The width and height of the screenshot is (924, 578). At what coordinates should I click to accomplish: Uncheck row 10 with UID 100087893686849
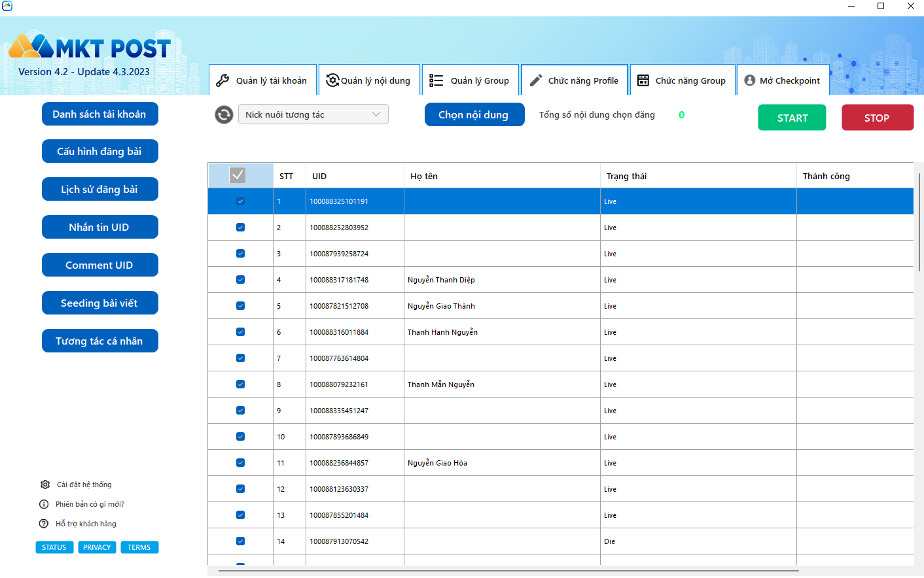(240, 437)
